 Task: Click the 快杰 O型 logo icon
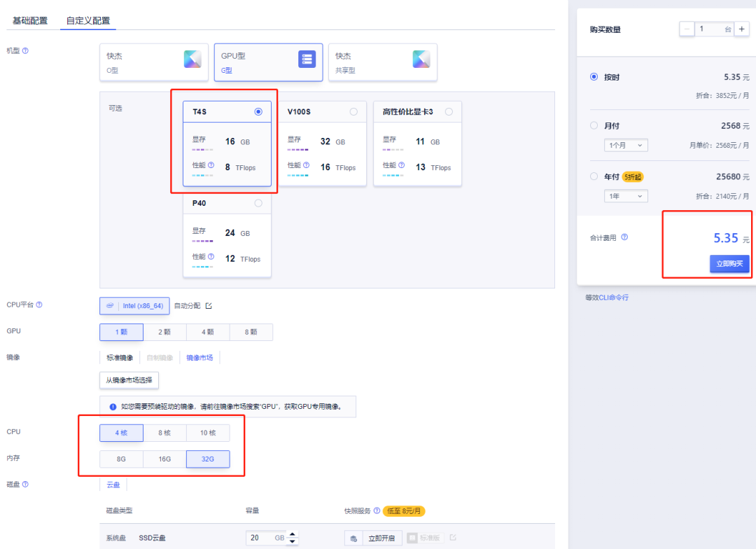point(193,59)
